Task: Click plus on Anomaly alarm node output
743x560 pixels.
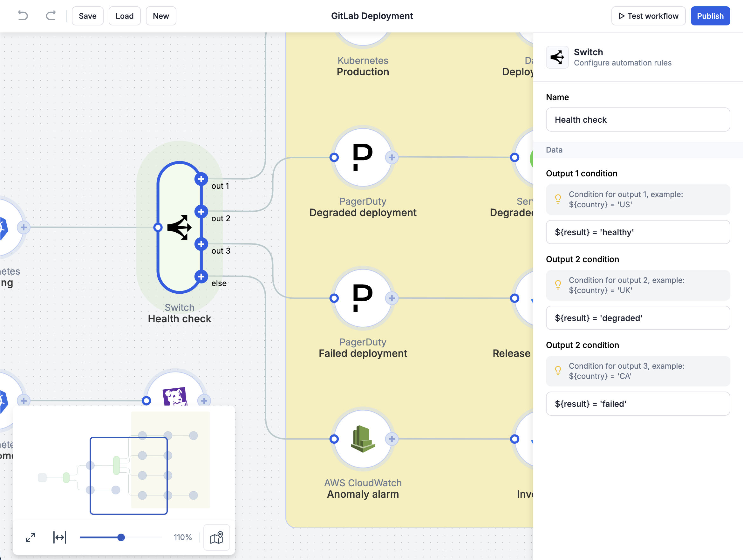Action: click(392, 439)
